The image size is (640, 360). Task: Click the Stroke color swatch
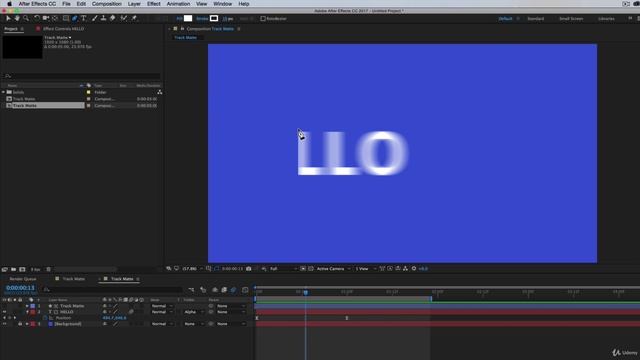coord(214,18)
